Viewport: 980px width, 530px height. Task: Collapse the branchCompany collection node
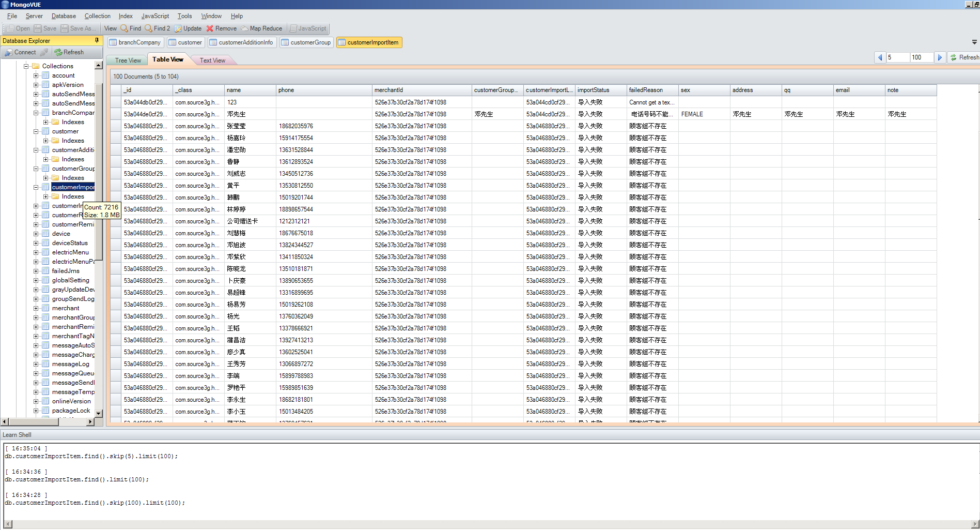36,113
